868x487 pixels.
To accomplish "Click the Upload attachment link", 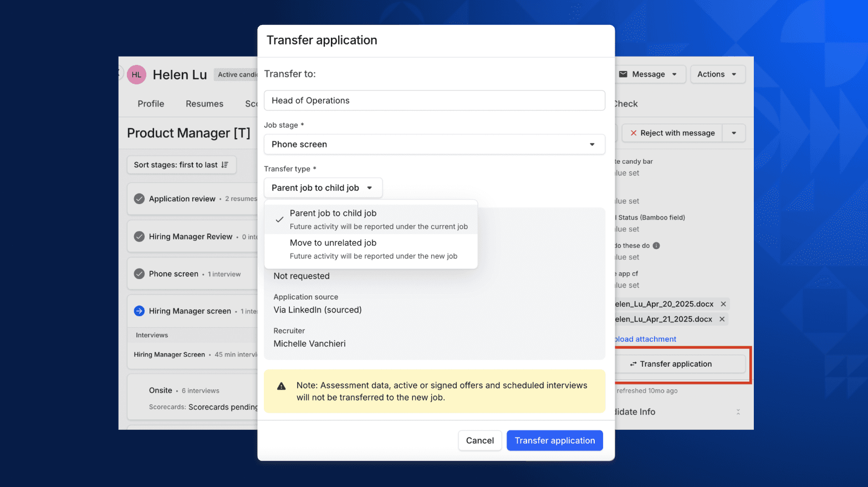I will [x=645, y=339].
